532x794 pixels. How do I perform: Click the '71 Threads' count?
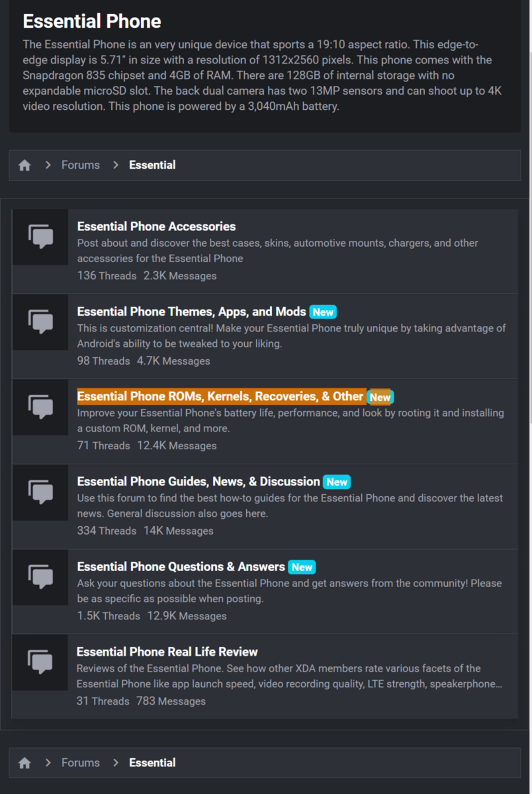point(104,446)
